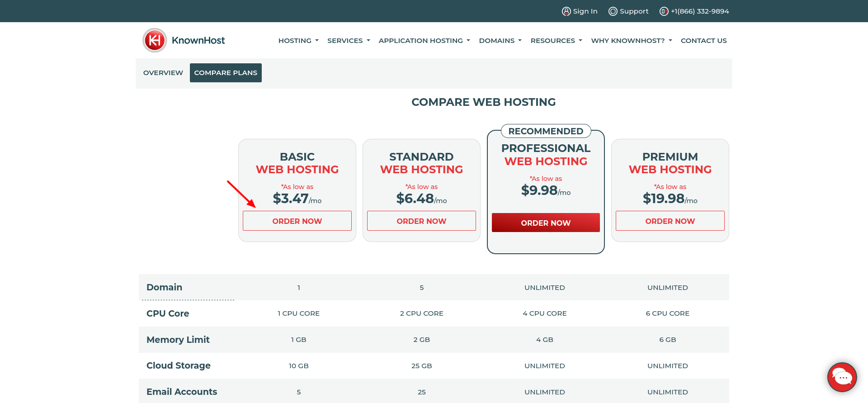Click the Email Accounts row label
This screenshot has width=868, height=403.
182,392
